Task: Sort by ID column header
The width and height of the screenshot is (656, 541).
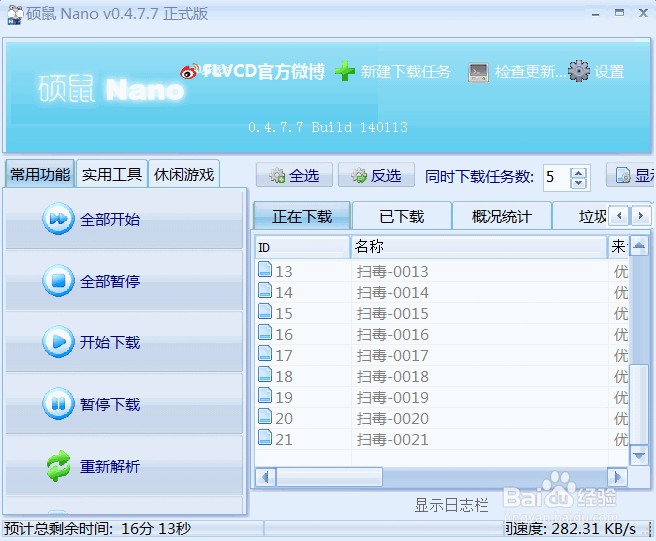Action: 302,247
